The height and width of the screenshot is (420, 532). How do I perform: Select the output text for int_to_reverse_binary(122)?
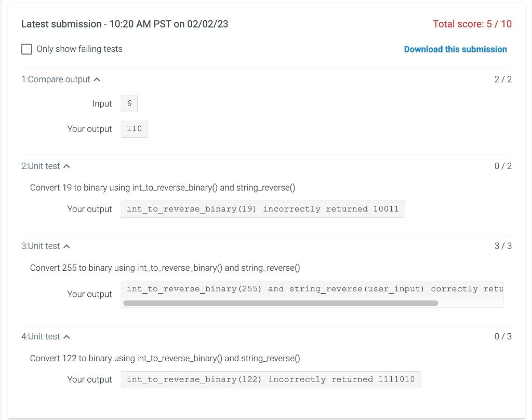pyautogui.click(x=271, y=379)
